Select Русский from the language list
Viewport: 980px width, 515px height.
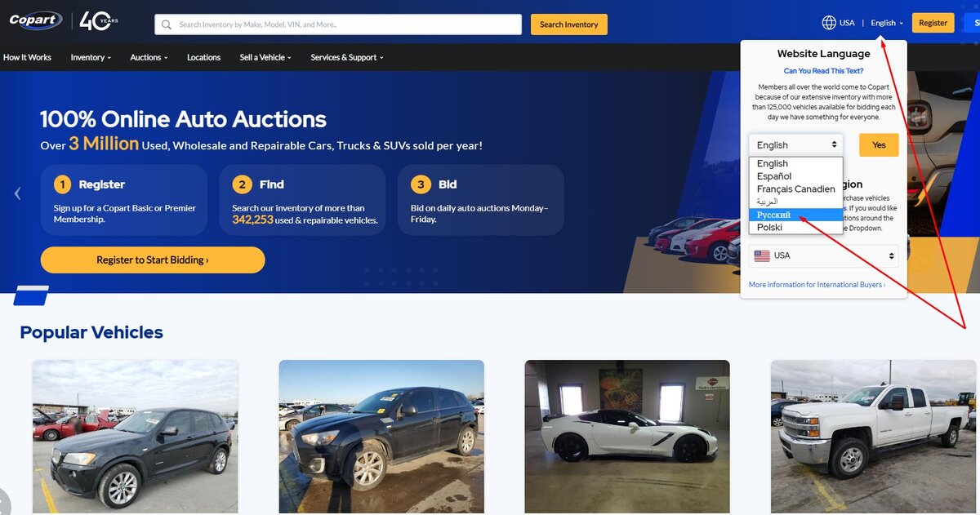pos(795,215)
